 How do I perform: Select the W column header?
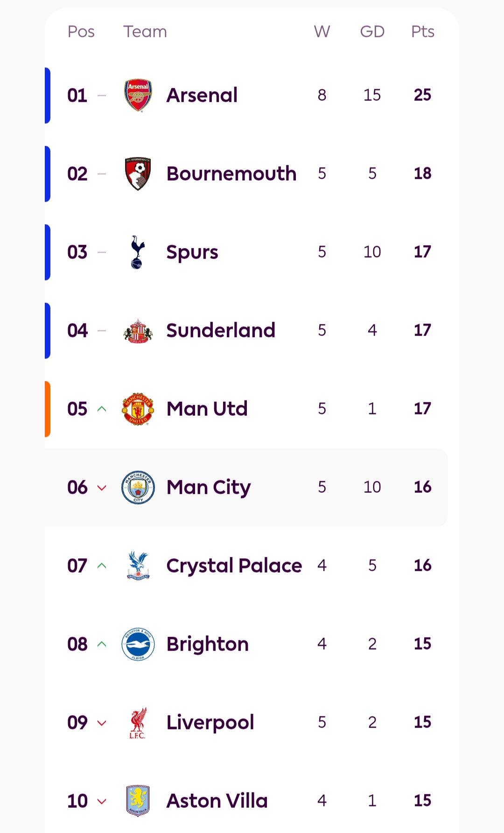322,32
